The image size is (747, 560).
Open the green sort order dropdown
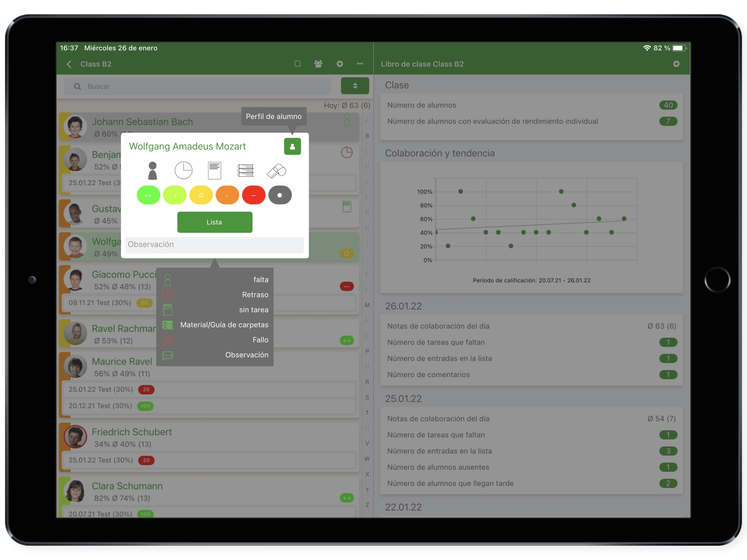coord(355,86)
